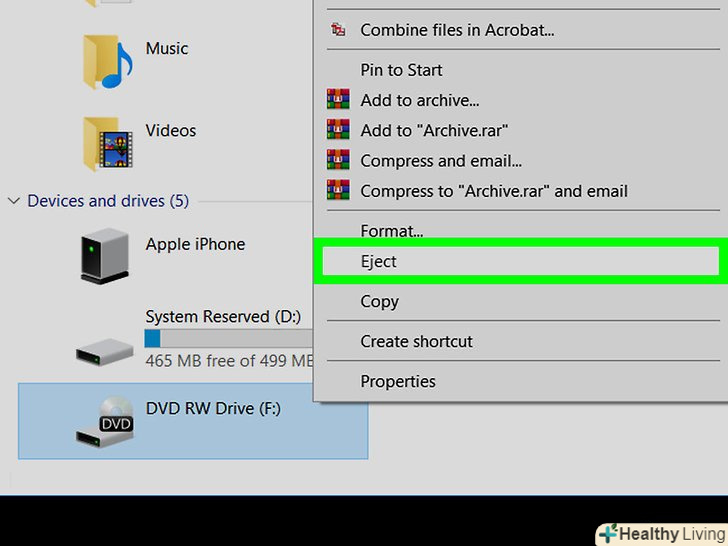Click the Videos folder label
The width and height of the screenshot is (728, 546).
(x=171, y=130)
